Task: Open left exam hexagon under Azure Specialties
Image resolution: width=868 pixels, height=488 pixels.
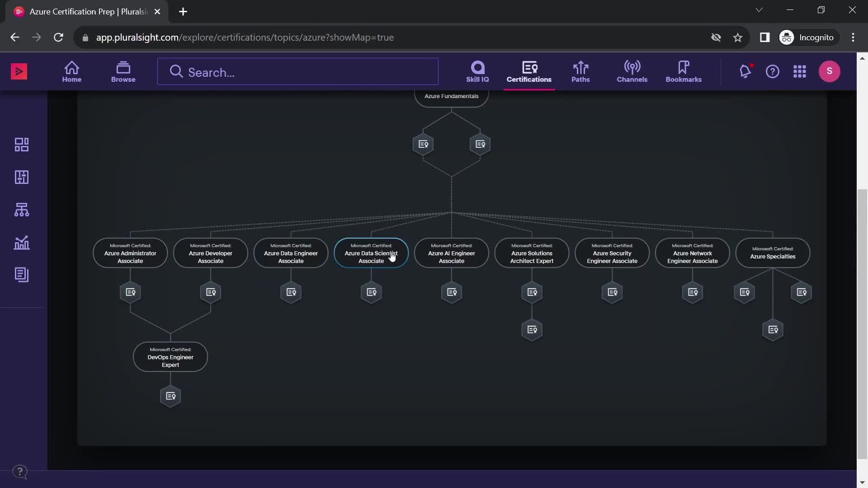Action: tap(745, 292)
